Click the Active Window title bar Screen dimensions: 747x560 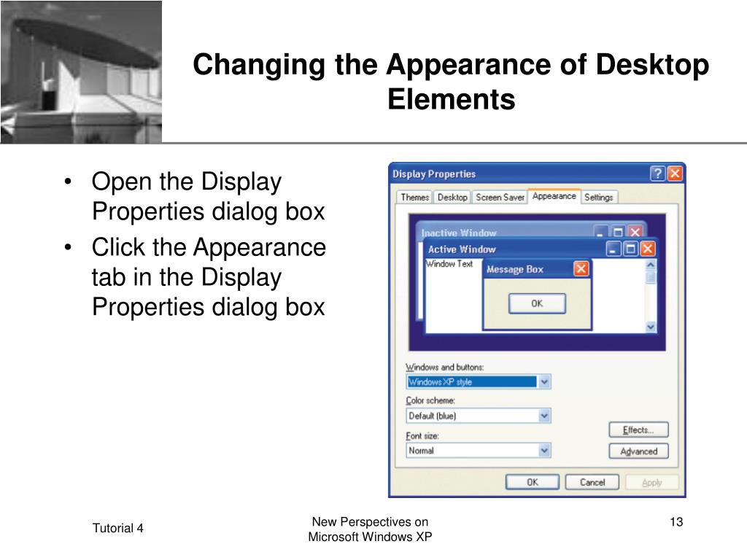pos(541,249)
